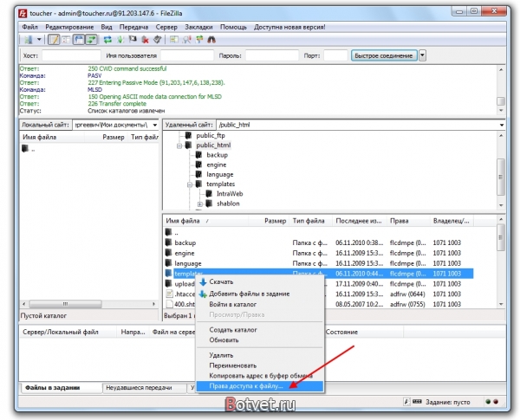
Task: Click the reconnect to server icon
Action: (157, 40)
